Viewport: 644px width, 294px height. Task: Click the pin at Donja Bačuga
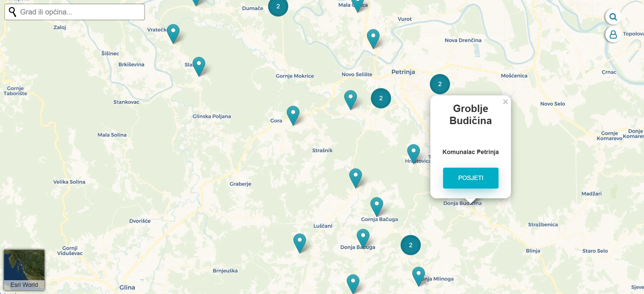click(363, 237)
